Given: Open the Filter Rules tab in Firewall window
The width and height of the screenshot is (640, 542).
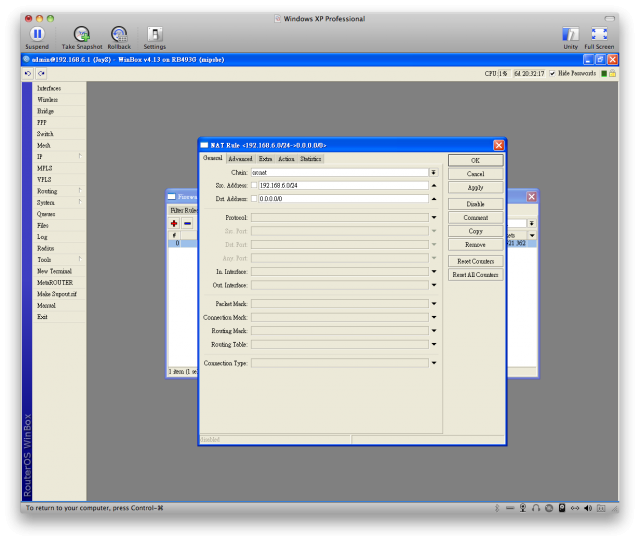Looking at the screenshot, I should pyautogui.click(x=183, y=210).
